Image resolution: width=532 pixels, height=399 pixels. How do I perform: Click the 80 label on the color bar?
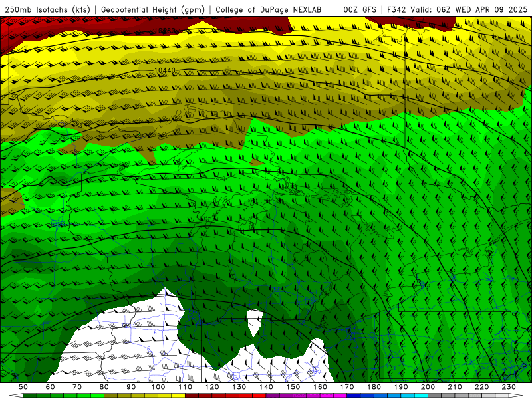click(104, 387)
